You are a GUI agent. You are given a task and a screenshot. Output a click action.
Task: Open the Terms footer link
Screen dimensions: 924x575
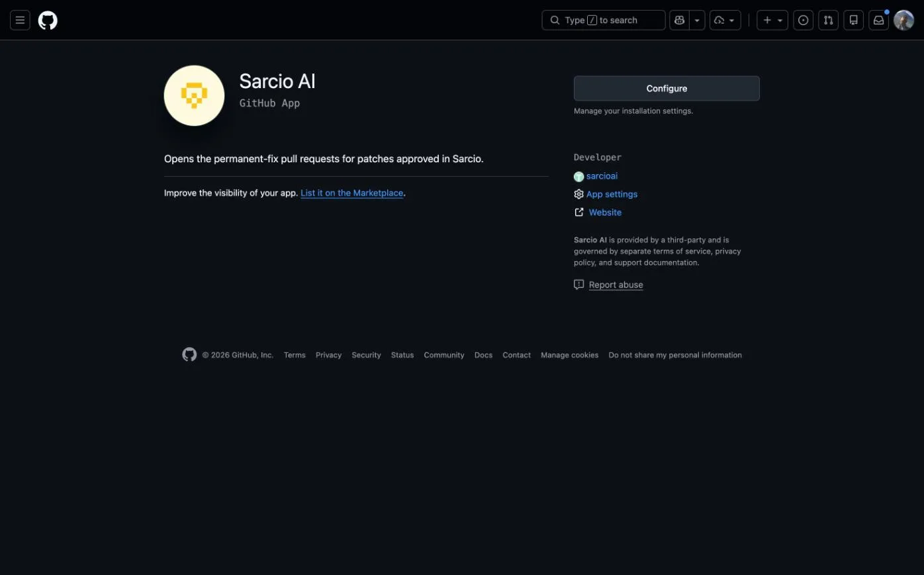coord(295,355)
